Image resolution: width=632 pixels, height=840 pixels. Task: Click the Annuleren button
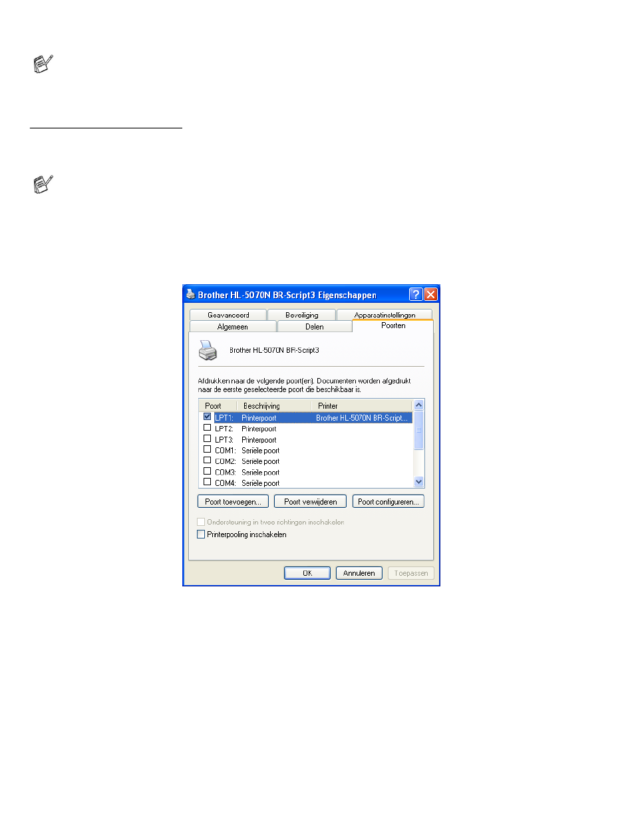(359, 573)
